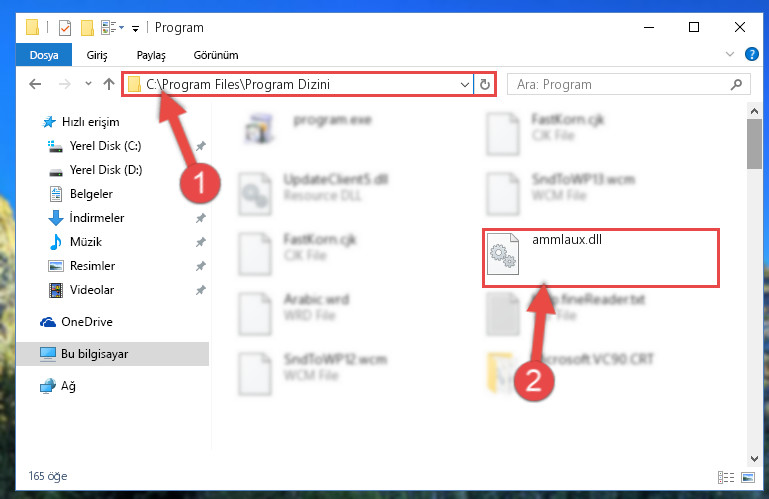Expand the ribbon with the chevron
The height and width of the screenshot is (499, 769).
pos(730,54)
